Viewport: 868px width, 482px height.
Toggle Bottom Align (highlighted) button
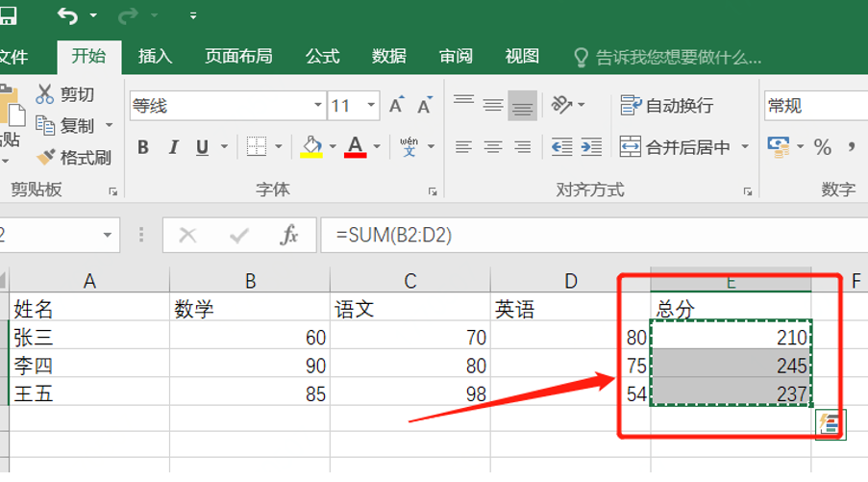click(522, 105)
